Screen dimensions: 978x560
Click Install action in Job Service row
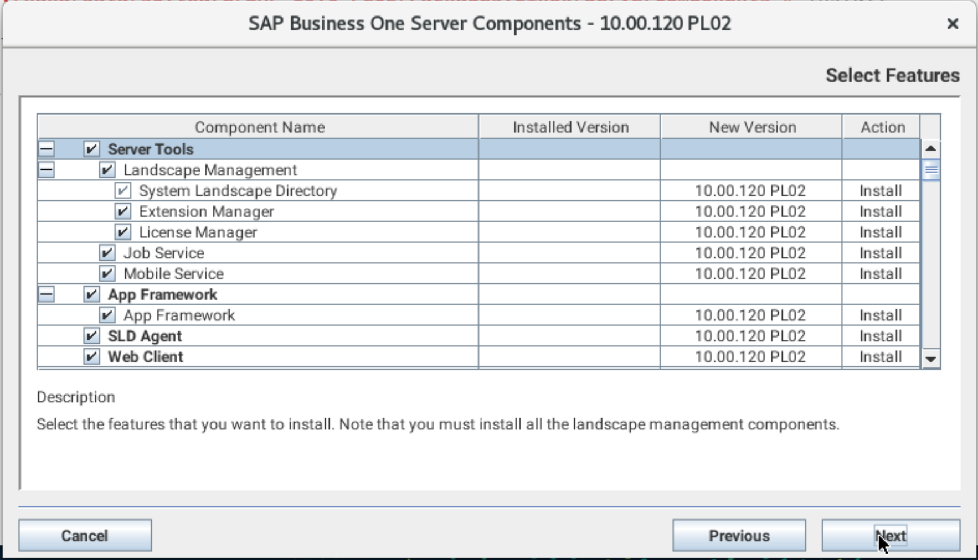881,253
